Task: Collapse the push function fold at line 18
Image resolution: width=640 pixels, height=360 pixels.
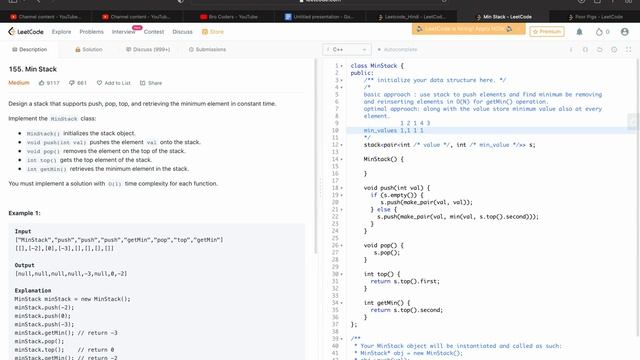Action: [342, 188]
